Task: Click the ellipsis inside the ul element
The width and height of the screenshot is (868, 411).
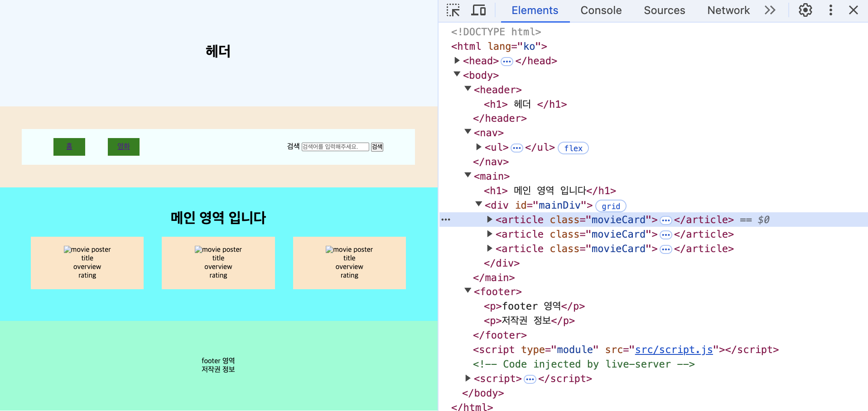Action: [517, 148]
